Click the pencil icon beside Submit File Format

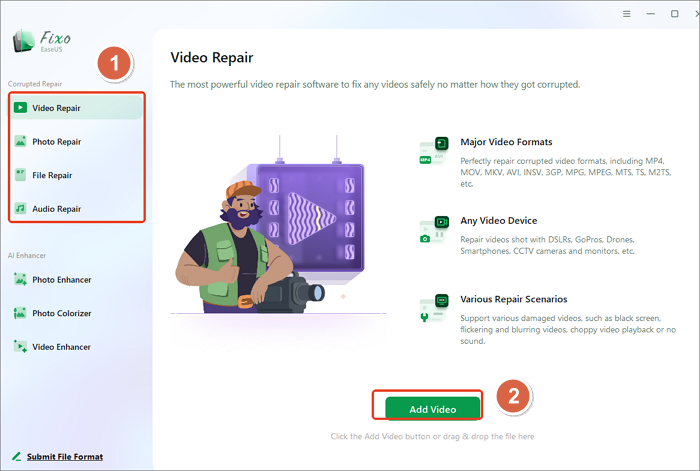click(x=17, y=456)
